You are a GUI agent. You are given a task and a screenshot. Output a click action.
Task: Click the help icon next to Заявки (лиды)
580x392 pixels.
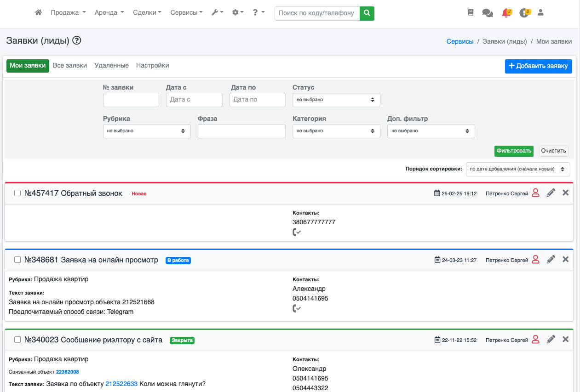(77, 41)
